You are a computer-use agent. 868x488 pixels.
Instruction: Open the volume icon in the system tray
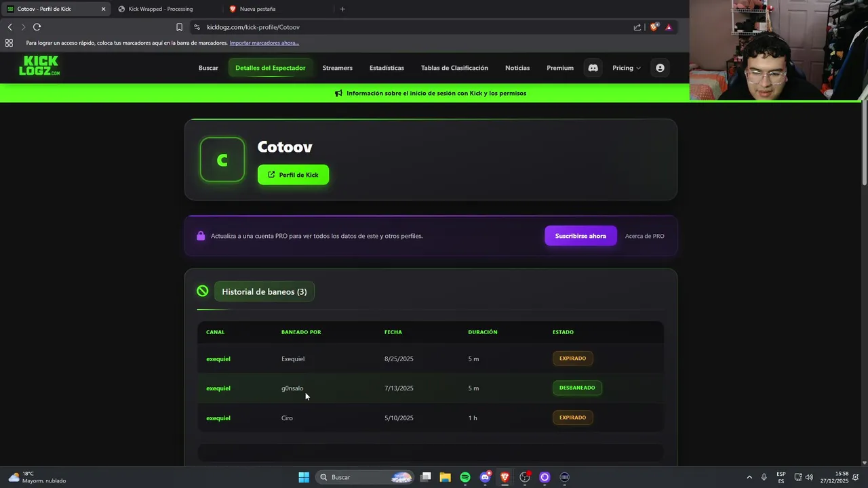[809, 477]
